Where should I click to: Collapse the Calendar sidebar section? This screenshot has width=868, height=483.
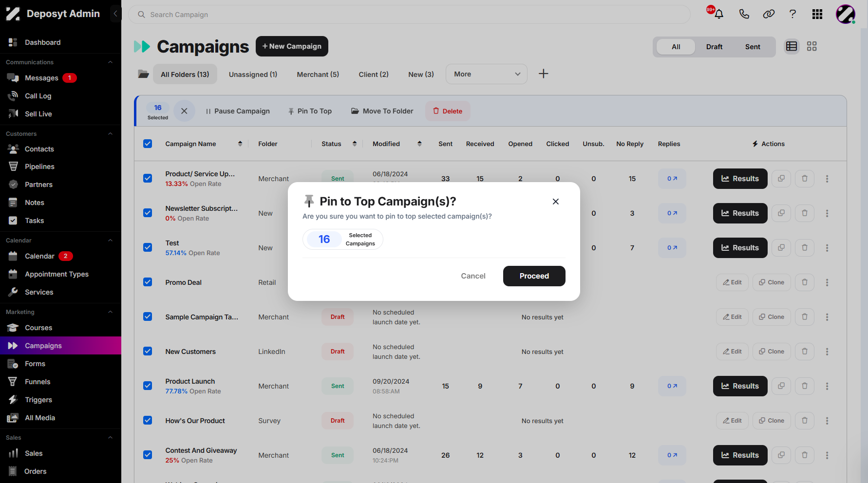point(110,241)
